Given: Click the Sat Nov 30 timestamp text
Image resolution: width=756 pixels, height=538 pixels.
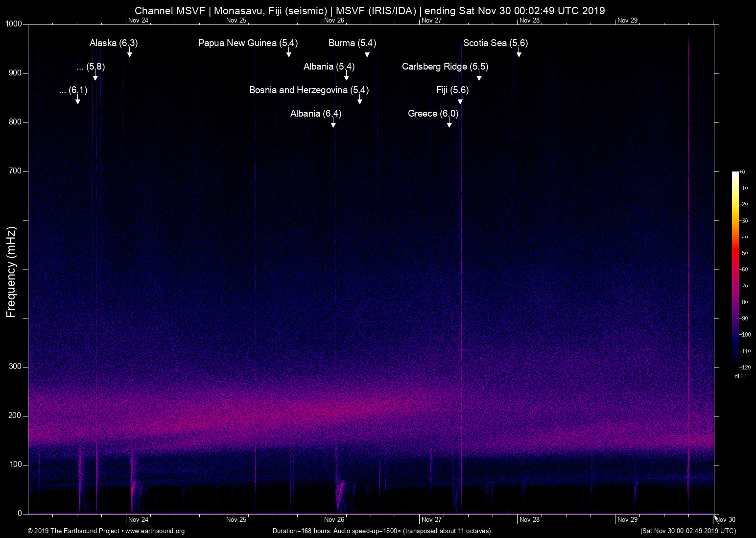Looking at the screenshot, I should pyautogui.click(x=687, y=531).
